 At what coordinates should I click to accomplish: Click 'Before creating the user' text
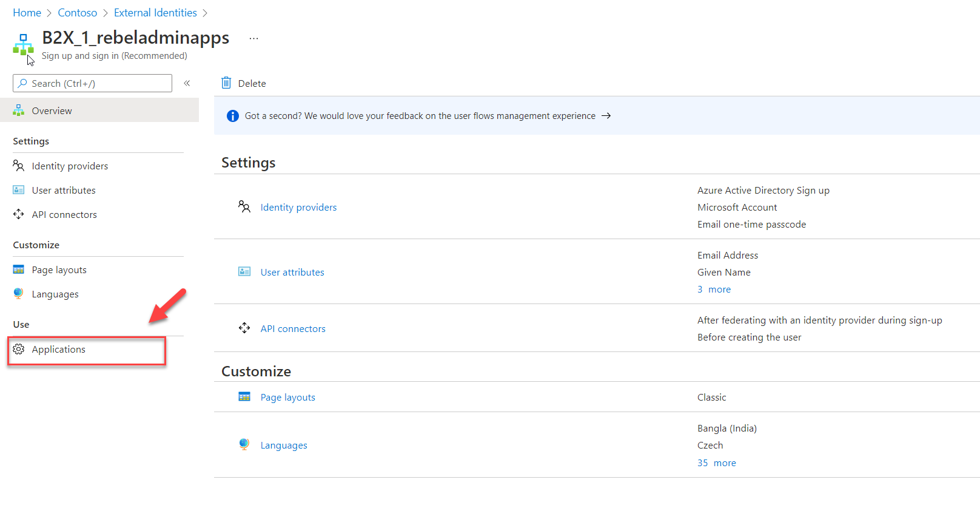coord(749,337)
